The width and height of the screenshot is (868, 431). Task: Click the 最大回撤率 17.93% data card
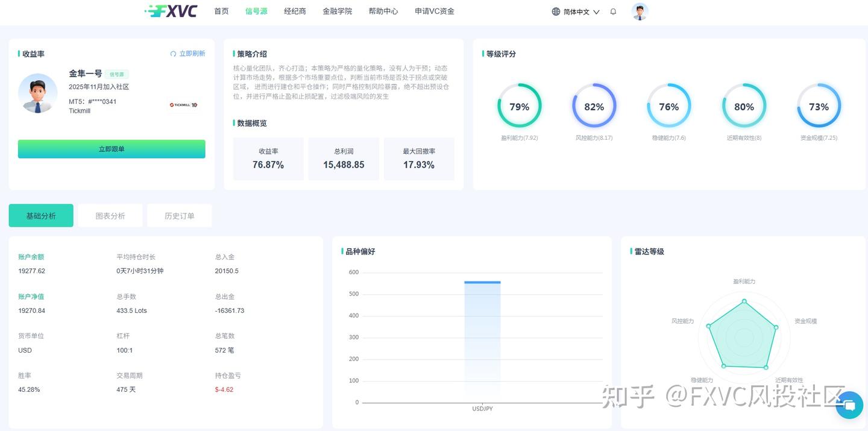419,159
